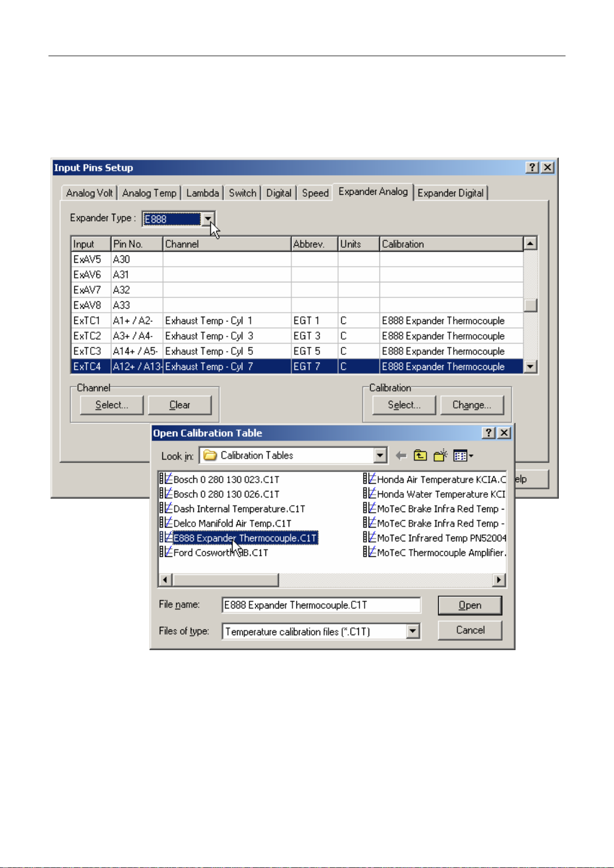Image resolution: width=614 pixels, height=868 pixels.
Task: Click the Delco Manifold Air Temp.C1T file icon
Action: 165,523
